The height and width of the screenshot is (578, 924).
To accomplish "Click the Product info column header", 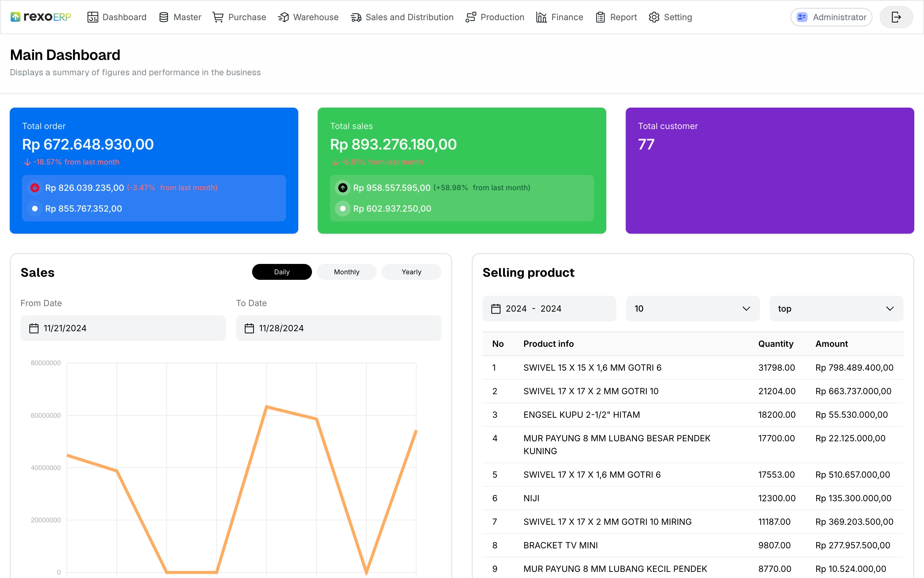I will (x=548, y=344).
